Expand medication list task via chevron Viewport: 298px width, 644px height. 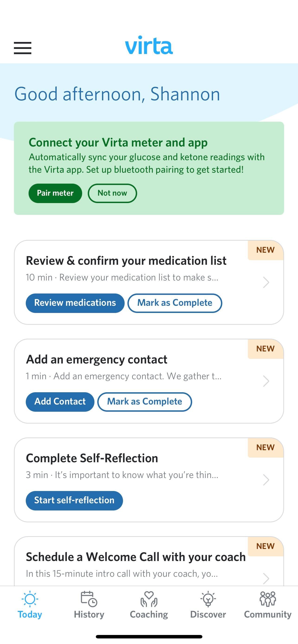click(x=266, y=283)
